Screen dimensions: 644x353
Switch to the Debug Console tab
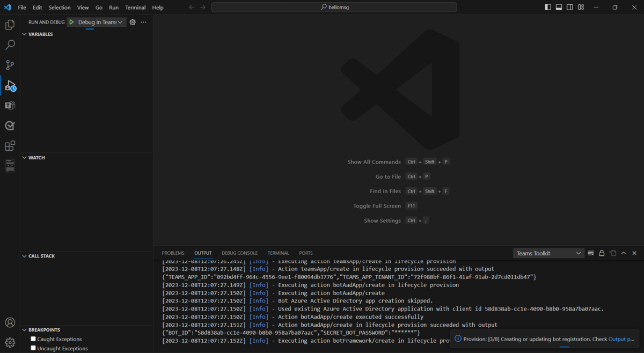pos(239,253)
